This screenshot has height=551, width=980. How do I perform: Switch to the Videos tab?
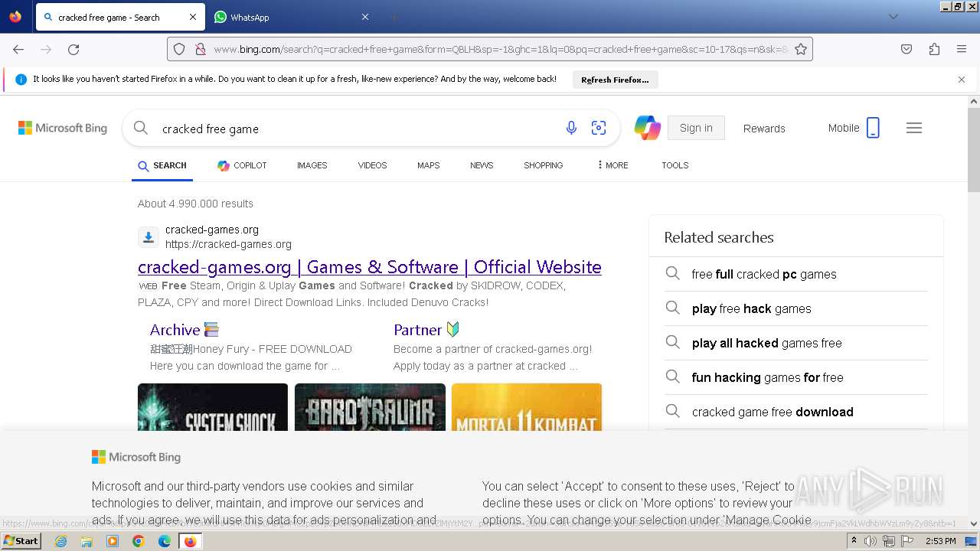pos(372,165)
